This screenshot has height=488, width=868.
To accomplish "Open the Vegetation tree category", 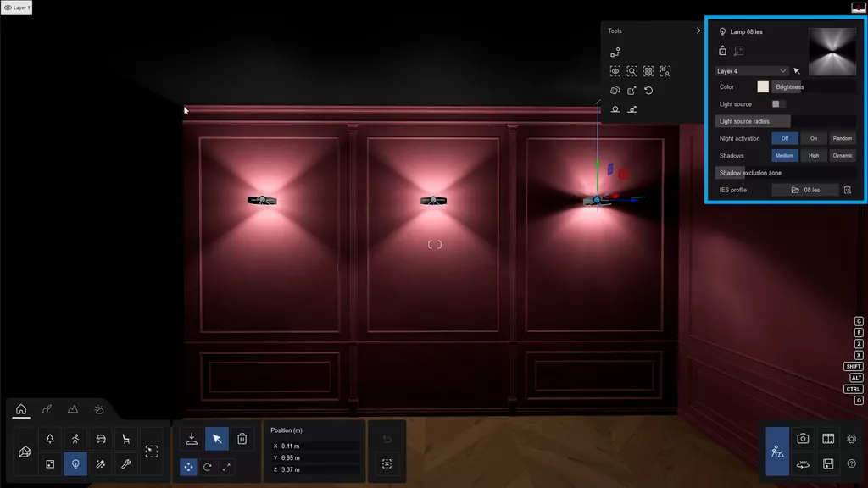I will pos(50,439).
